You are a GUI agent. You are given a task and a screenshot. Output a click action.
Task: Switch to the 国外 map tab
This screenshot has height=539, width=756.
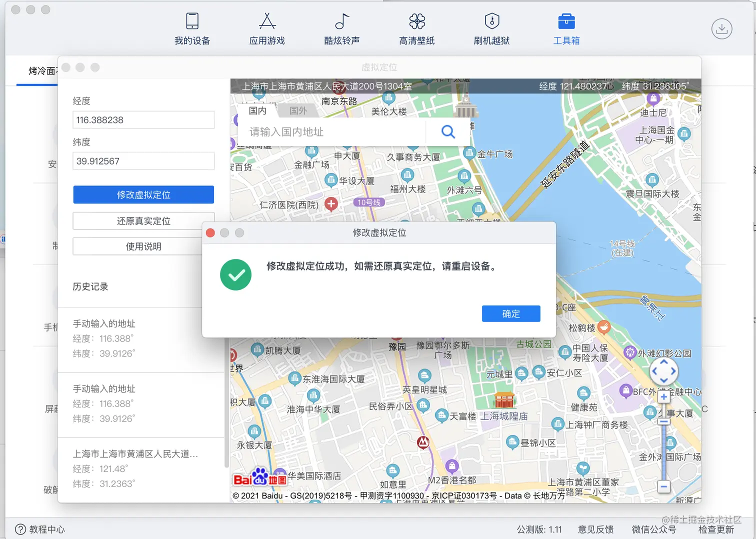298,110
